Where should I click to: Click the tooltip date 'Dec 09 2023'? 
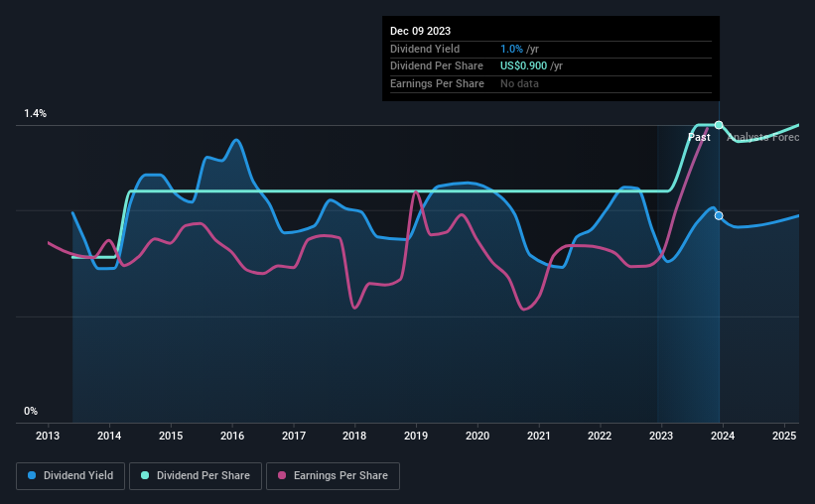pyautogui.click(x=421, y=31)
